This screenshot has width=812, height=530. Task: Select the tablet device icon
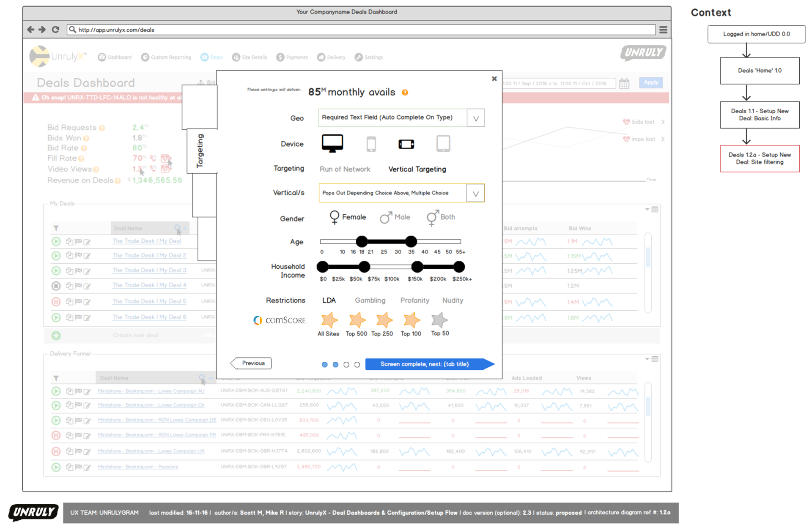pos(443,144)
